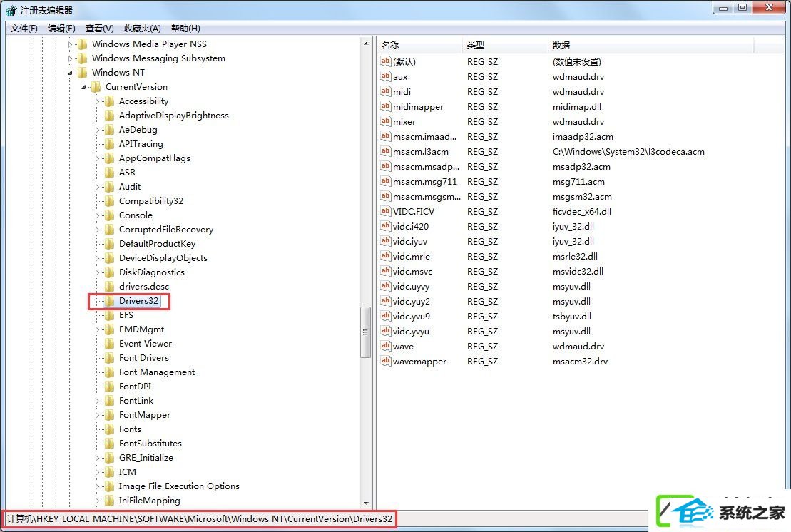Click the mixer string value icon
This screenshot has width=791, height=532.
pyautogui.click(x=385, y=121)
